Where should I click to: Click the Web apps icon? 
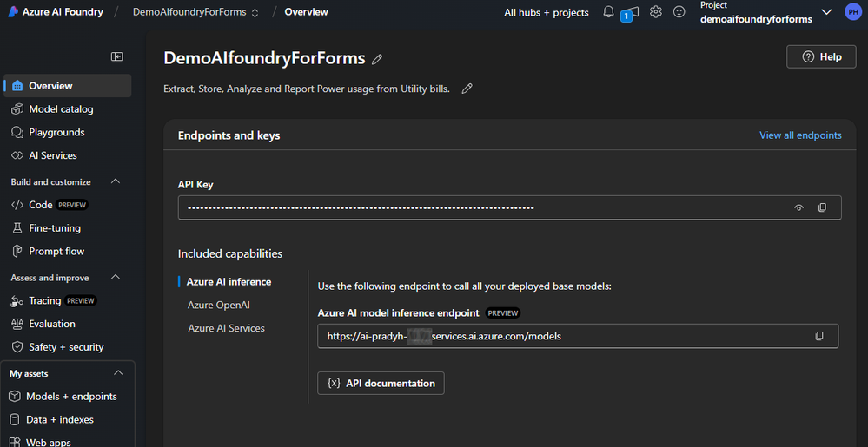(x=15, y=442)
